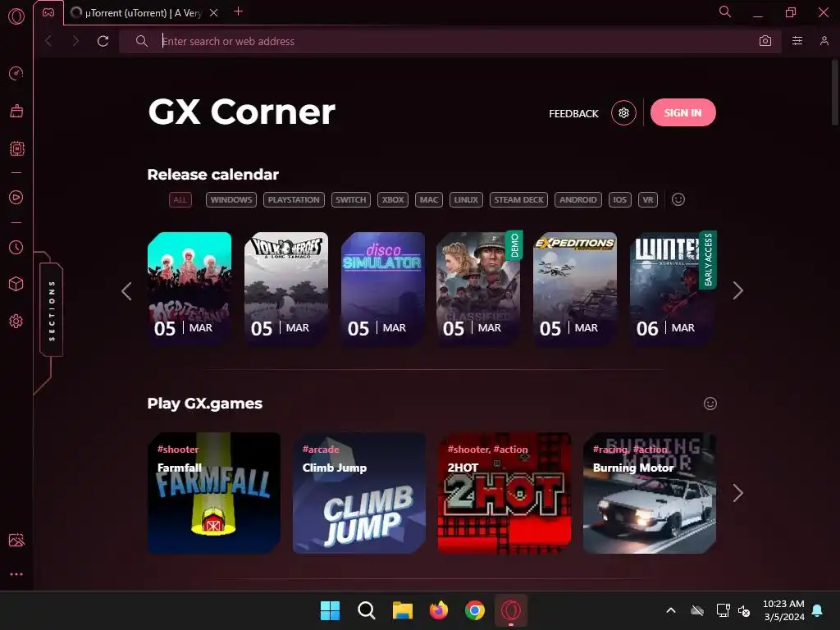Open a new tab with plus button
The image size is (840, 630).
(x=239, y=11)
